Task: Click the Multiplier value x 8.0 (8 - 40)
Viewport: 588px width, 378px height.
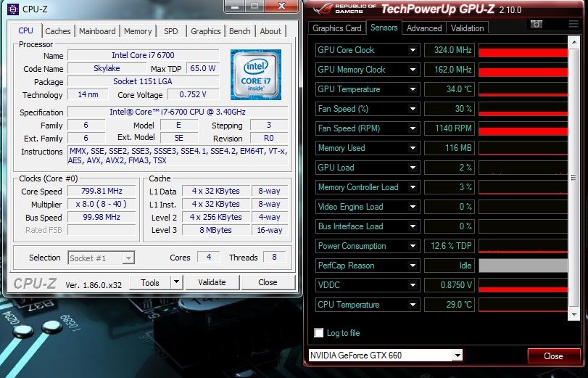Action: (x=102, y=204)
